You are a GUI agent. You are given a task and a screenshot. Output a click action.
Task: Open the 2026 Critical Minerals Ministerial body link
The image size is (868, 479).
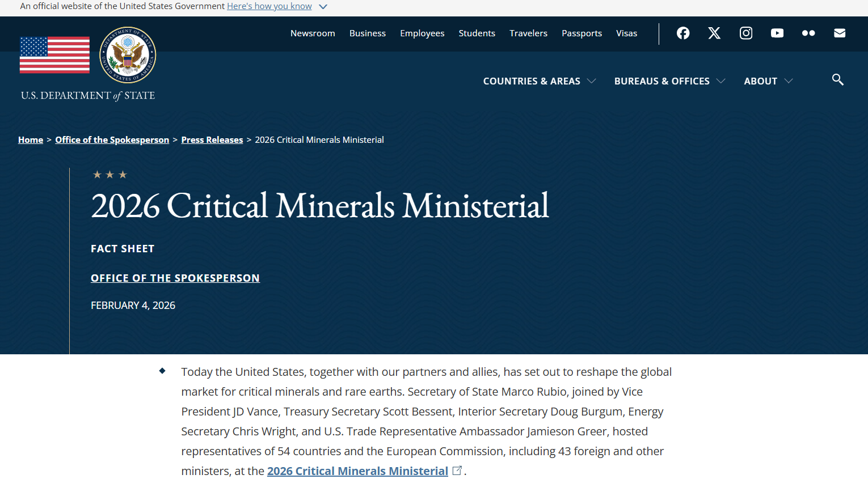pyautogui.click(x=357, y=471)
